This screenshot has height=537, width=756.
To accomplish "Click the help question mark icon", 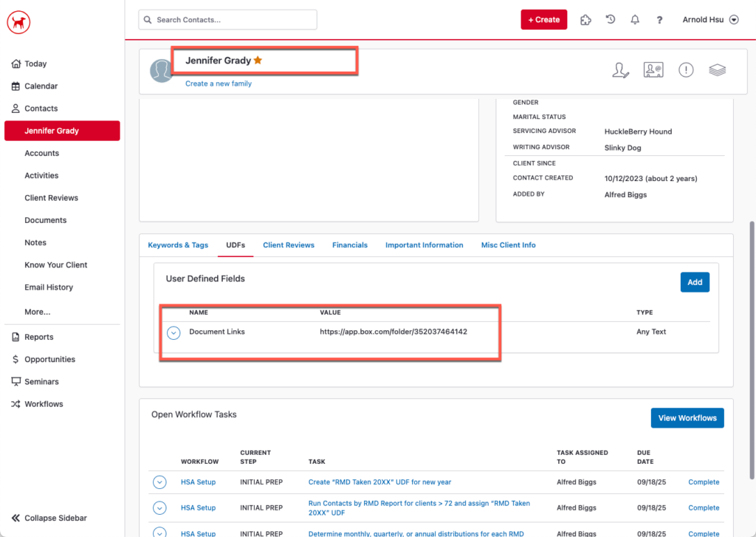I will coord(659,20).
